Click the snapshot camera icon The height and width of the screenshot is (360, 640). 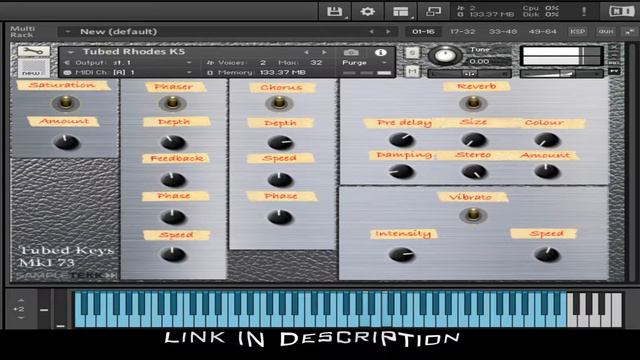click(x=351, y=53)
